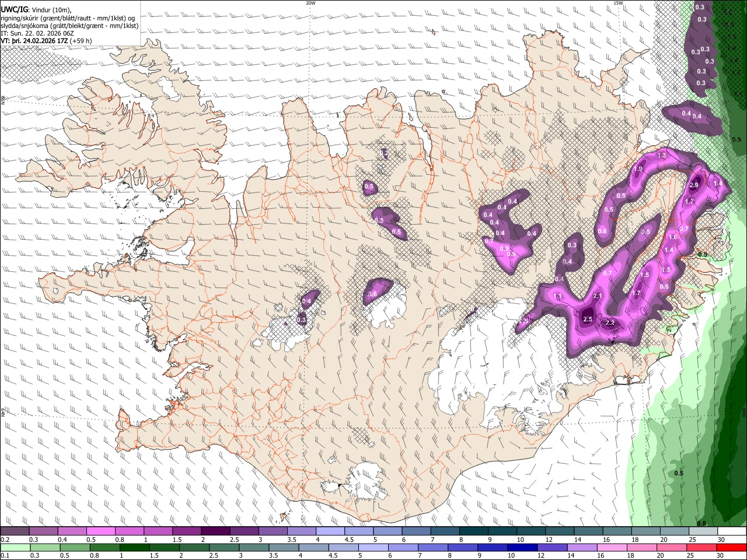Select top legend swatch between 14 and 16
The width and height of the screenshot is (747, 560).
[x=589, y=531]
